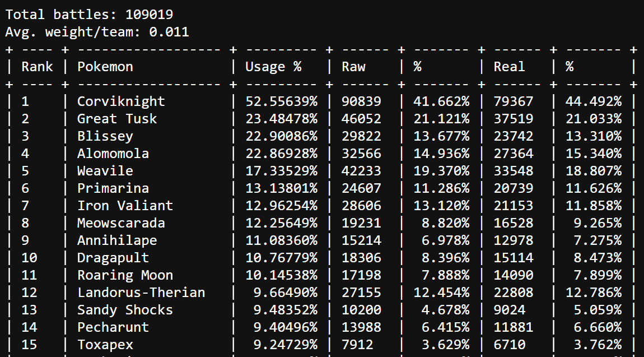Screen dimensions: 644x357
Task: Click the Pokemon column header
Action: (x=105, y=67)
